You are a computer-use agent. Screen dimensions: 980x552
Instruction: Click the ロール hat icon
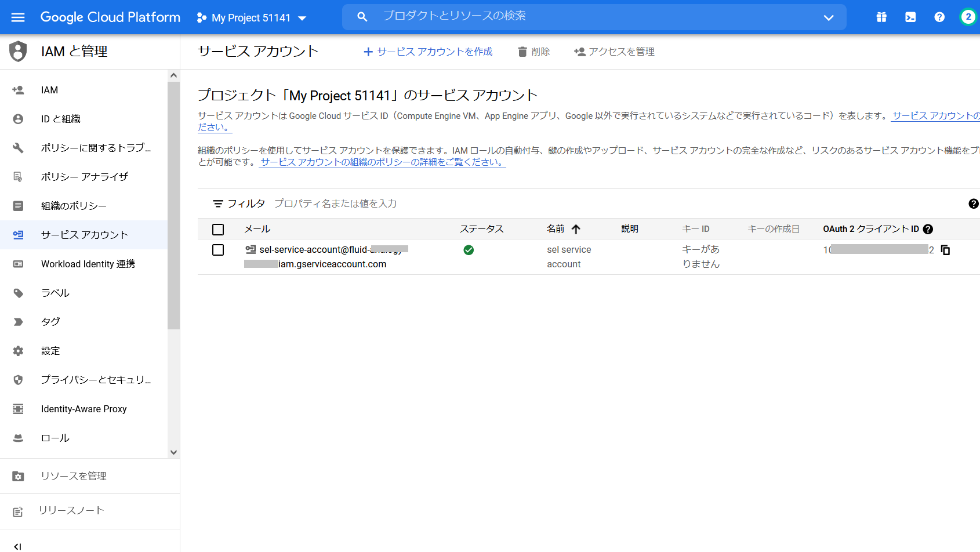18,438
